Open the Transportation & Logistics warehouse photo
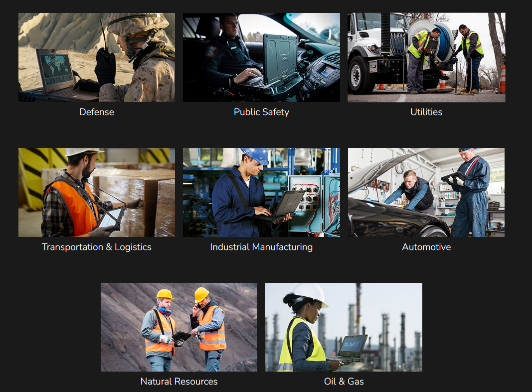This screenshot has width=532, height=392. pyautogui.click(x=97, y=192)
